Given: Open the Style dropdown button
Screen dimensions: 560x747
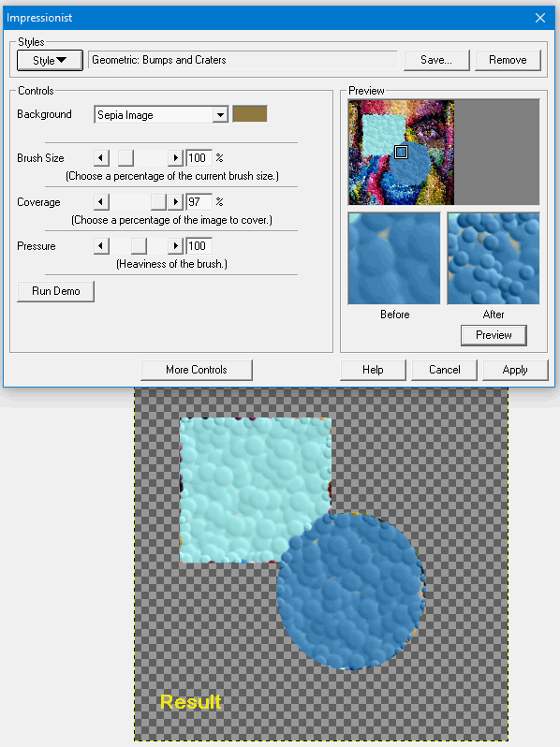Looking at the screenshot, I should coord(50,61).
